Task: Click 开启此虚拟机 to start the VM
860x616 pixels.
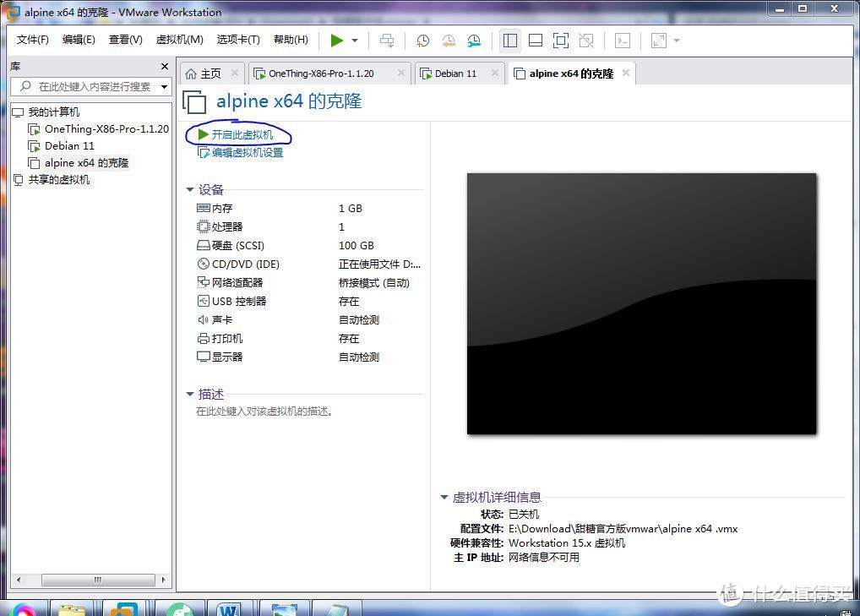Action: (243, 134)
